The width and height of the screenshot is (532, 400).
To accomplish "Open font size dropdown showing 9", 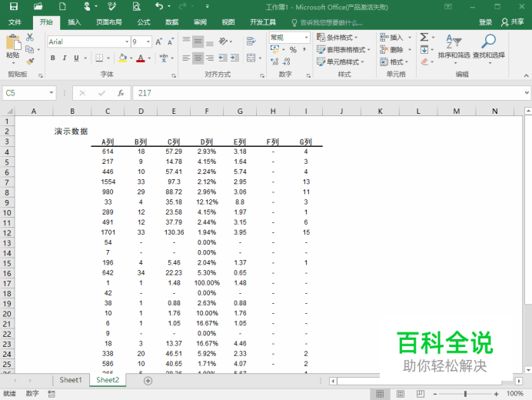I will (x=148, y=42).
